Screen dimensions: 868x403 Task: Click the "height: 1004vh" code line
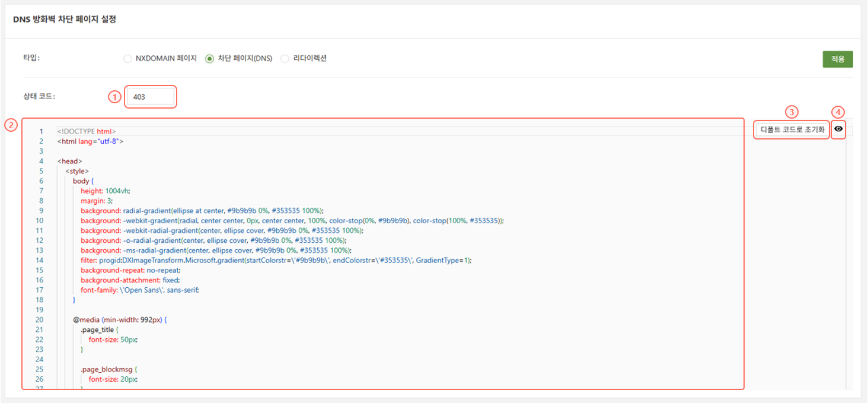105,191
